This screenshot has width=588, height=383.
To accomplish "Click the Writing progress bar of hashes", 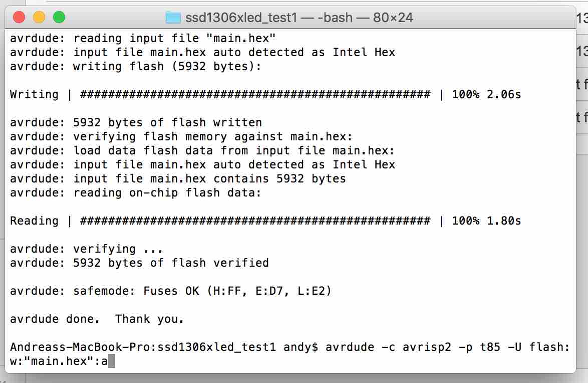I will point(255,94).
